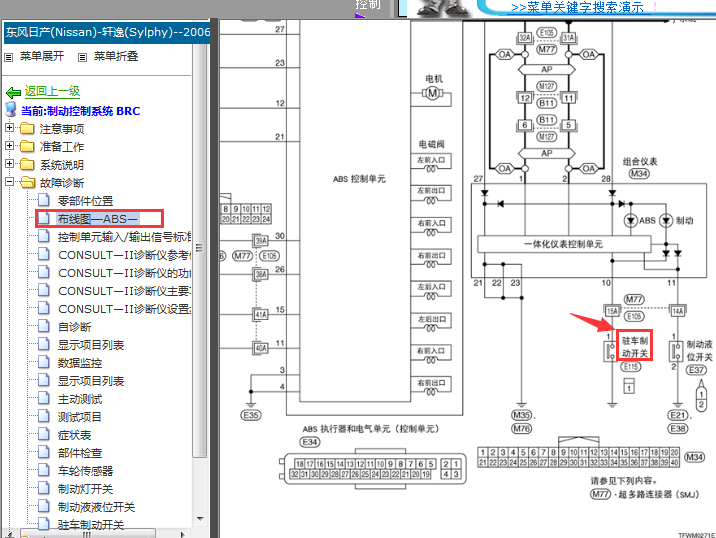Click the E35 ground label in diagram
This screenshot has width=716, height=538.
point(251,415)
